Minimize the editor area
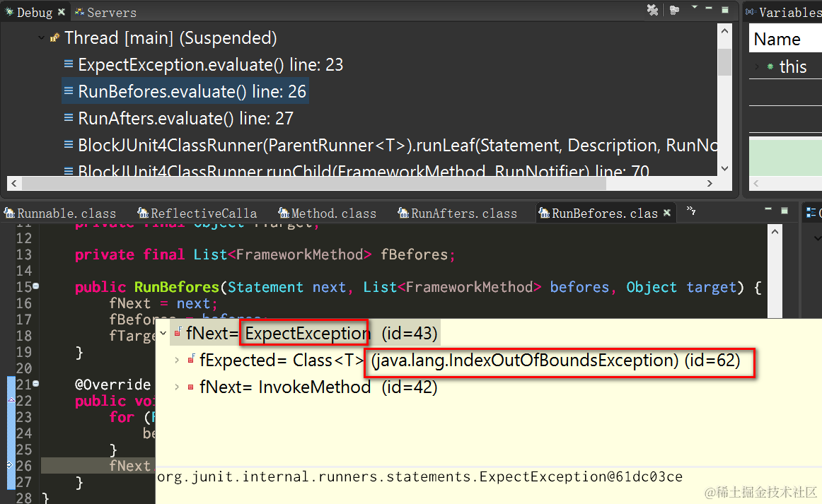The height and width of the screenshot is (504, 822). pyautogui.click(x=768, y=209)
